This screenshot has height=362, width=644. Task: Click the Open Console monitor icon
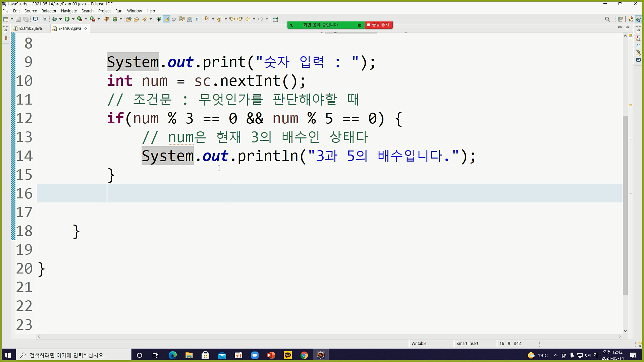point(35,19)
